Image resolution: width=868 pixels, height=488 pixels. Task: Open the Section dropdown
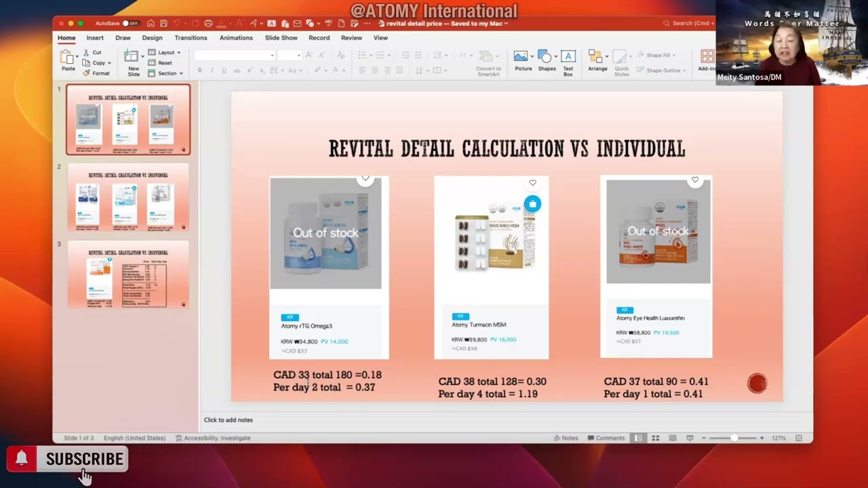click(x=165, y=73)
